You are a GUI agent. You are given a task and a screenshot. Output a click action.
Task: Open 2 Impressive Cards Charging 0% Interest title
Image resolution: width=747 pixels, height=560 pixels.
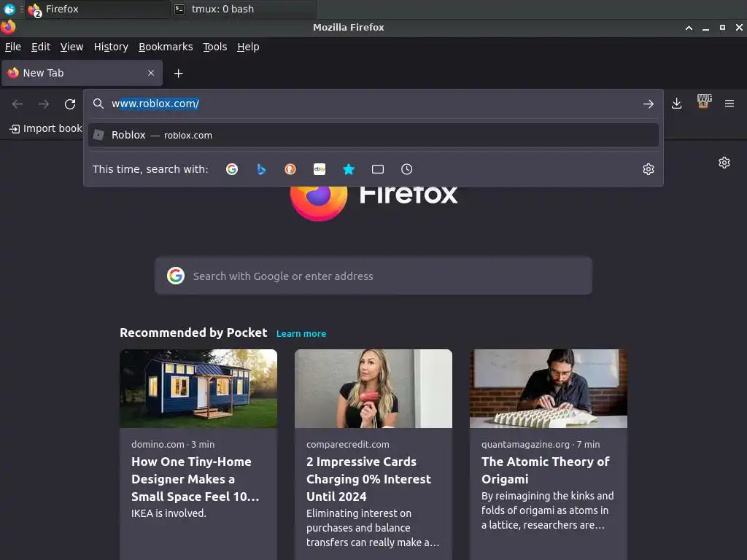(368, 479)
